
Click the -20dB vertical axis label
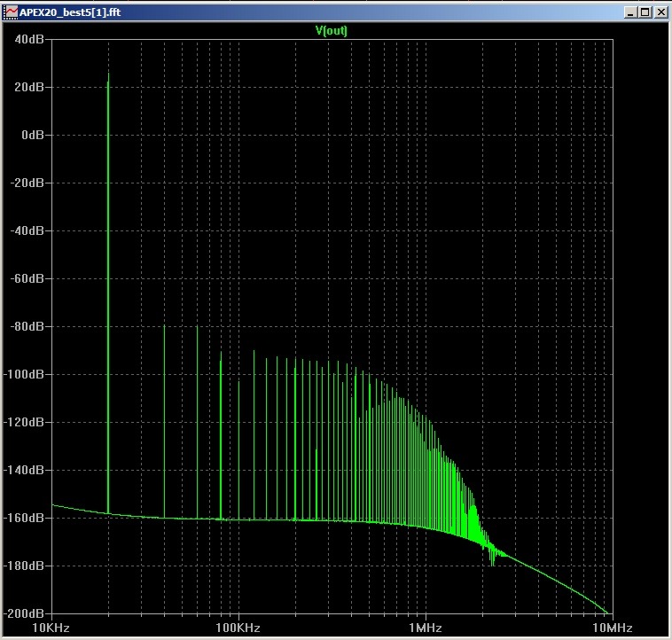click(x=27, y=183)
